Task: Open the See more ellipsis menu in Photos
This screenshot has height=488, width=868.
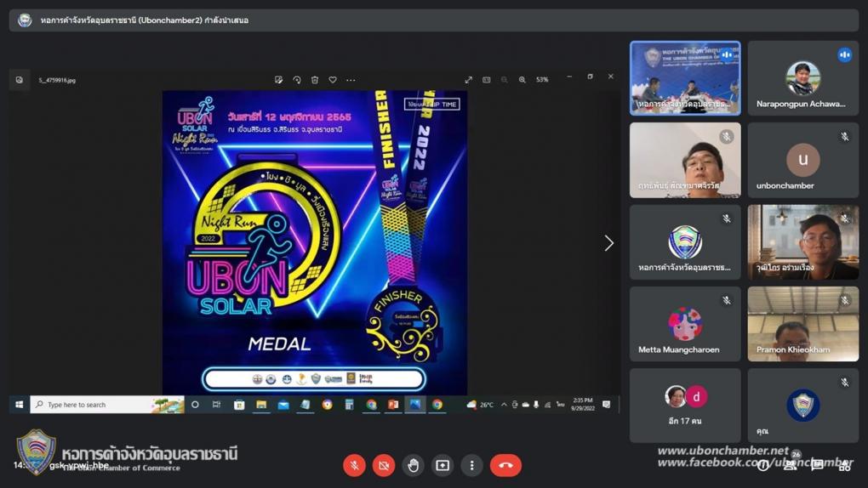Action: (351, 80)
